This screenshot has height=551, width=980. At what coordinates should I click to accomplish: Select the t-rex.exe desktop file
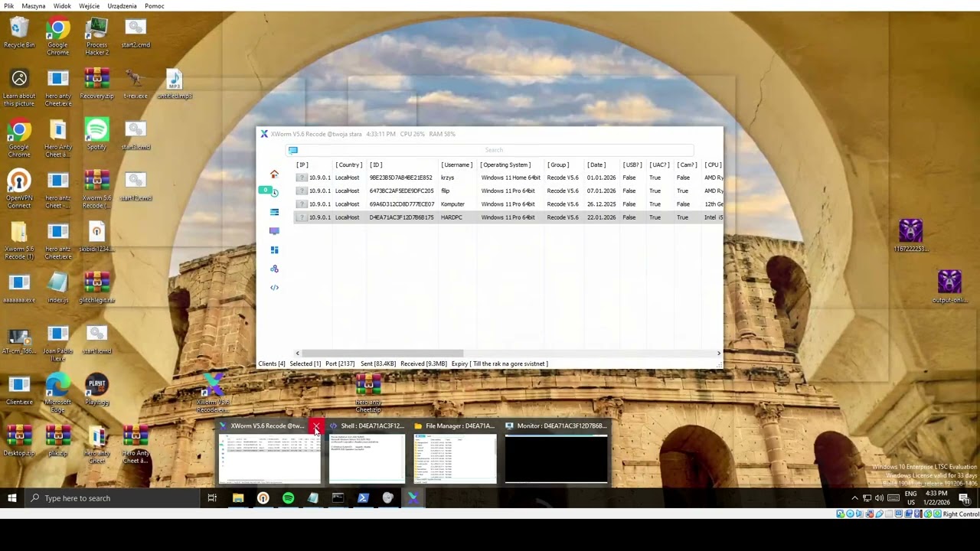pyautogui.click(x=136, y=83)
